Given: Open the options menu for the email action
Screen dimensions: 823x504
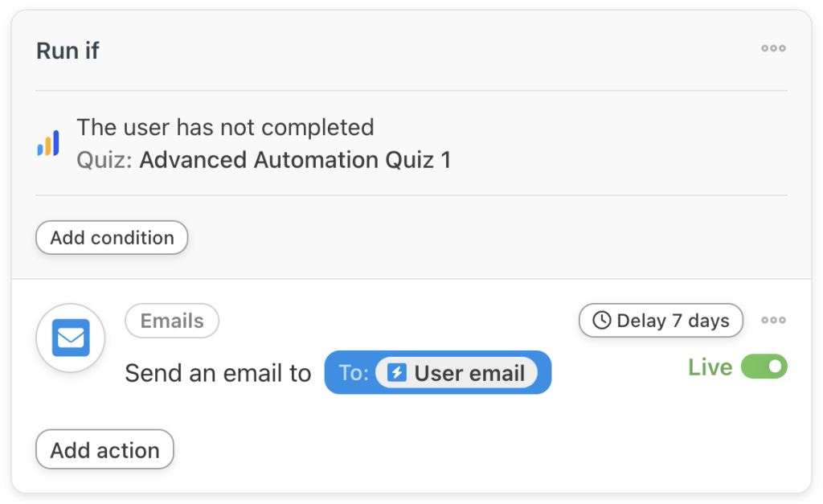Looking at the screenshot, I should [772, 320].
